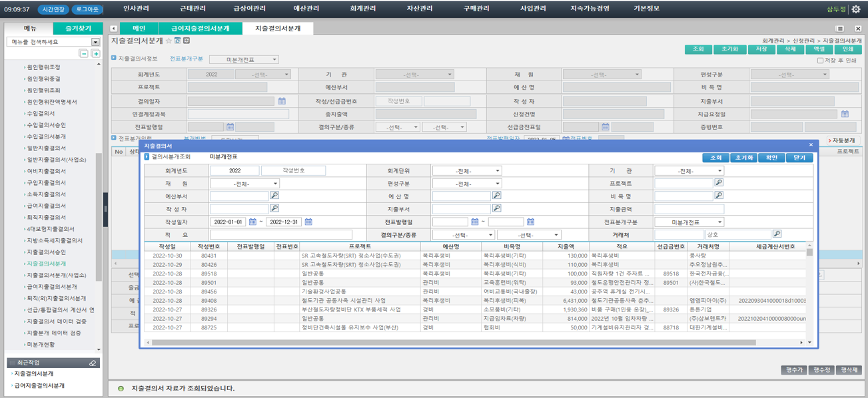Open calendar picker for 작성일자 start date
The height and width of the screenshot is (398, 868).
(x=253, y=221)
